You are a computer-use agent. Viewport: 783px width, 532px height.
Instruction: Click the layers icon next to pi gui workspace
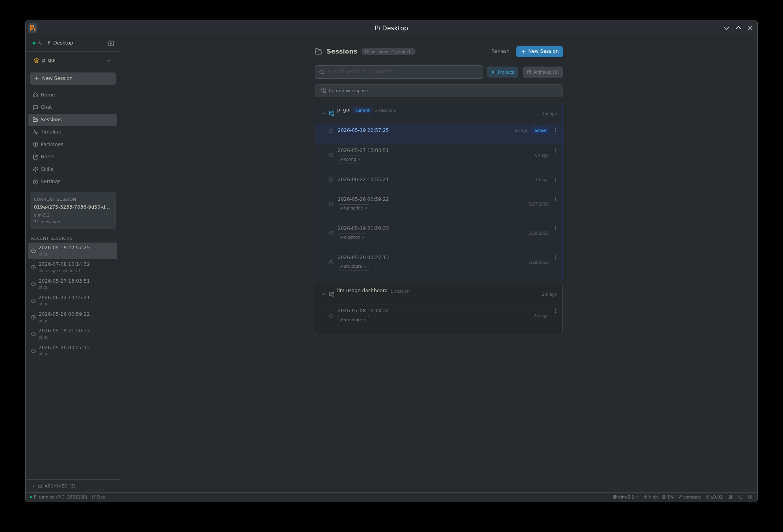point(37,61)
